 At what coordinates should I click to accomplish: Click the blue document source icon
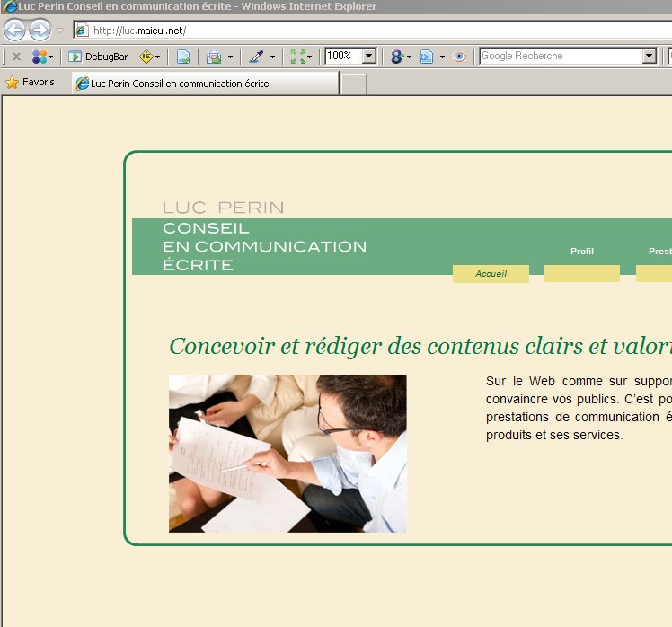(426, 57)
